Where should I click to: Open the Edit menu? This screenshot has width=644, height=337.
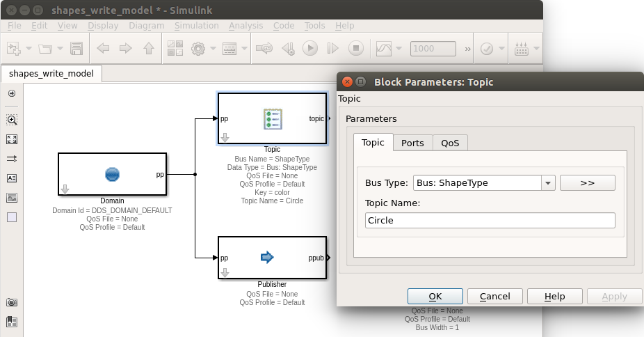40,26
